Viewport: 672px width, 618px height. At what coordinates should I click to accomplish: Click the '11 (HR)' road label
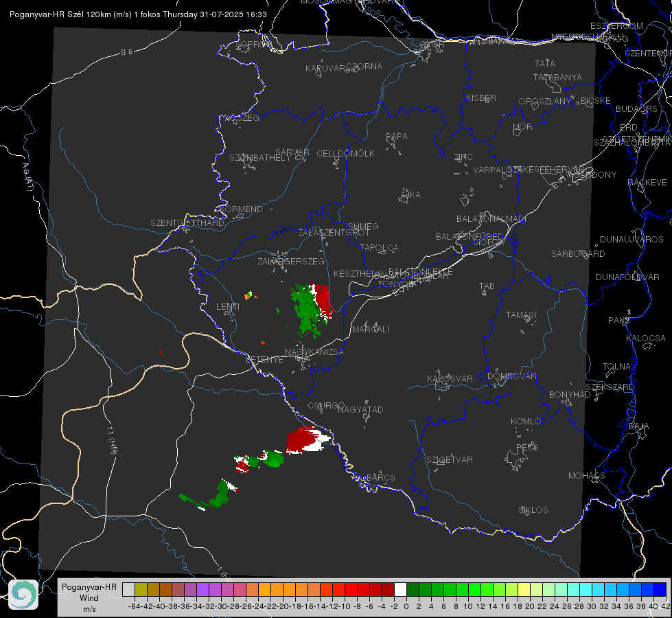click(113, 440)
